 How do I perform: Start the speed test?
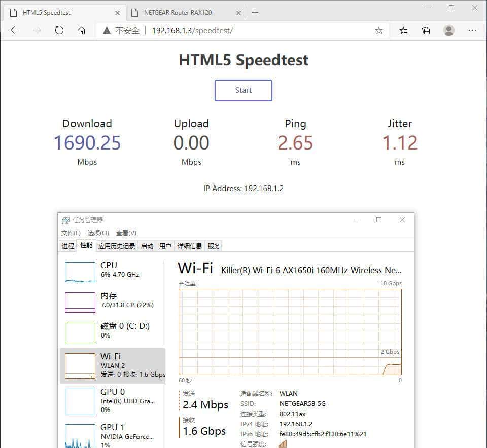pyautogui.click(x=243, y=90)
